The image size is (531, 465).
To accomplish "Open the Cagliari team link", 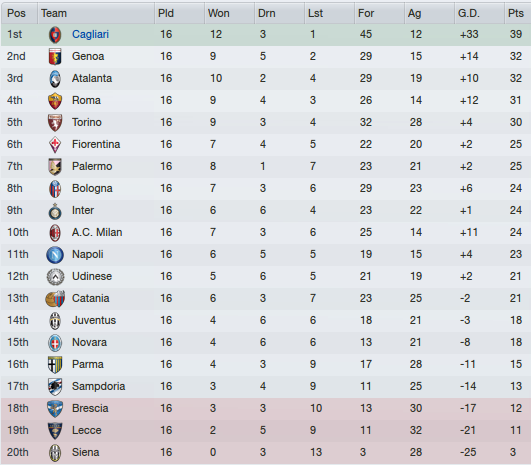I will [90, 34].
